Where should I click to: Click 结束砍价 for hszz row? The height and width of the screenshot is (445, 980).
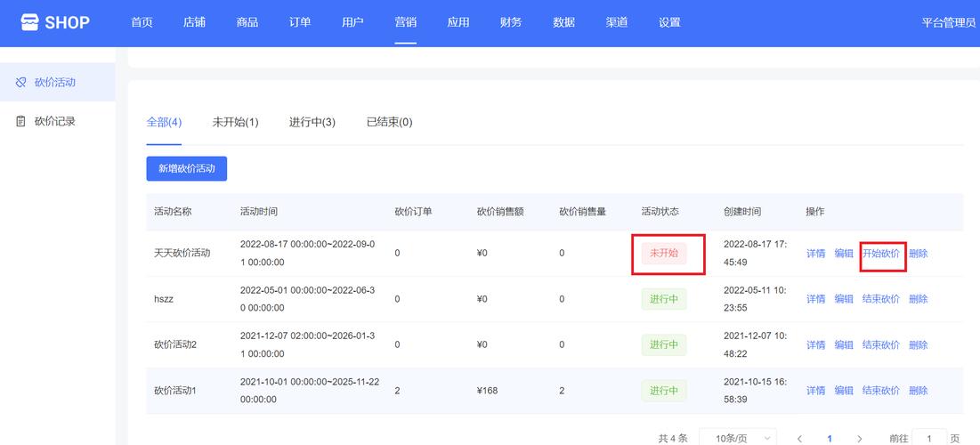(x=881, y=299)
